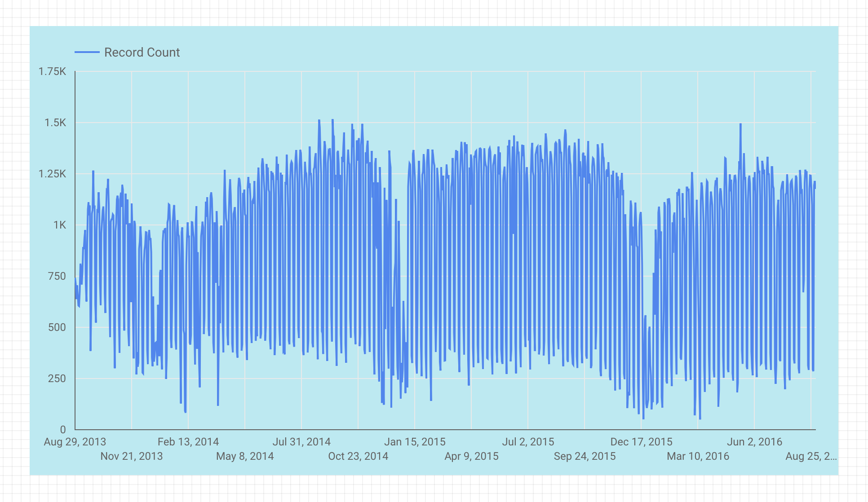Click the 0 y-axis label
This screenshot has height=502, width=868.
tap(63, 430)
